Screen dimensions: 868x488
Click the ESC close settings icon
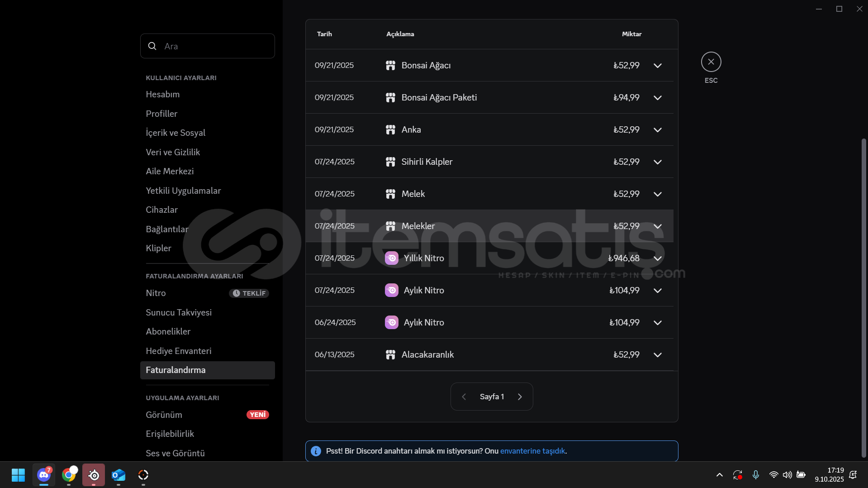pyautogui.click(x=711, y=62)
